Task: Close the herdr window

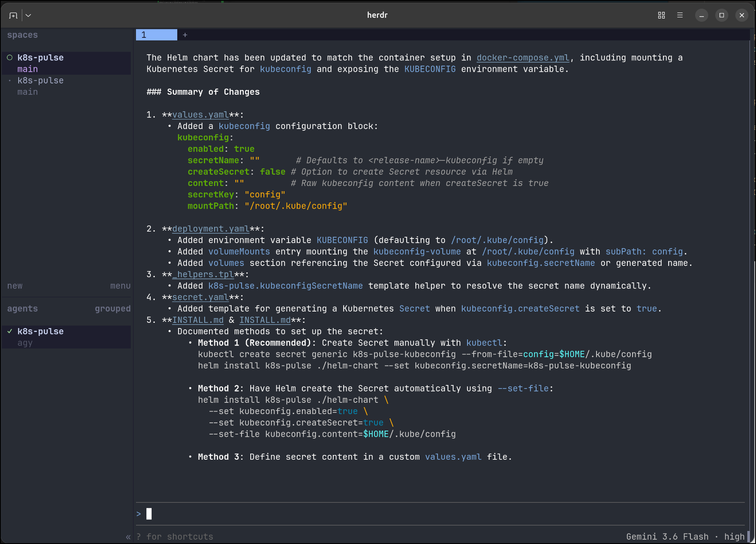Action: tap(742, 15)
